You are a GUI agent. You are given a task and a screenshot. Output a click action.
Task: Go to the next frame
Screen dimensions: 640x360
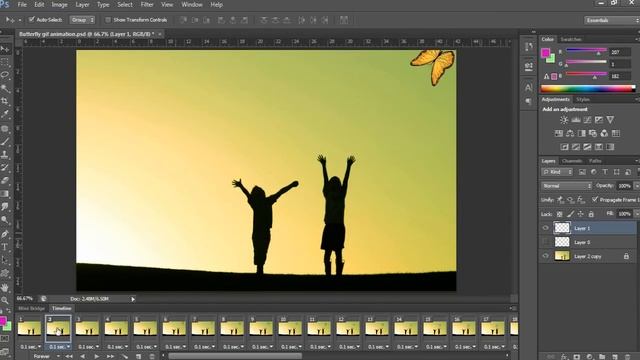click(110, 356)
